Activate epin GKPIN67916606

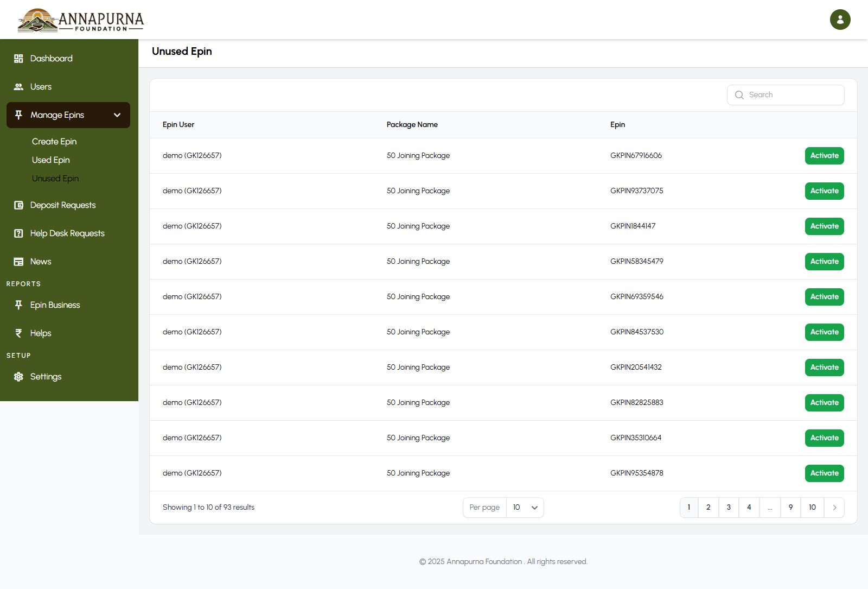click(824, 156)
